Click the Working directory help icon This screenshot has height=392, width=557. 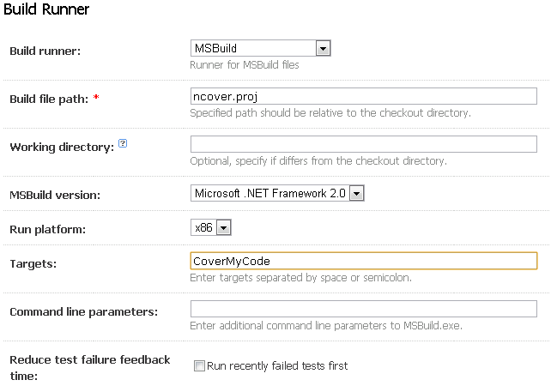[x=123, y=143]
